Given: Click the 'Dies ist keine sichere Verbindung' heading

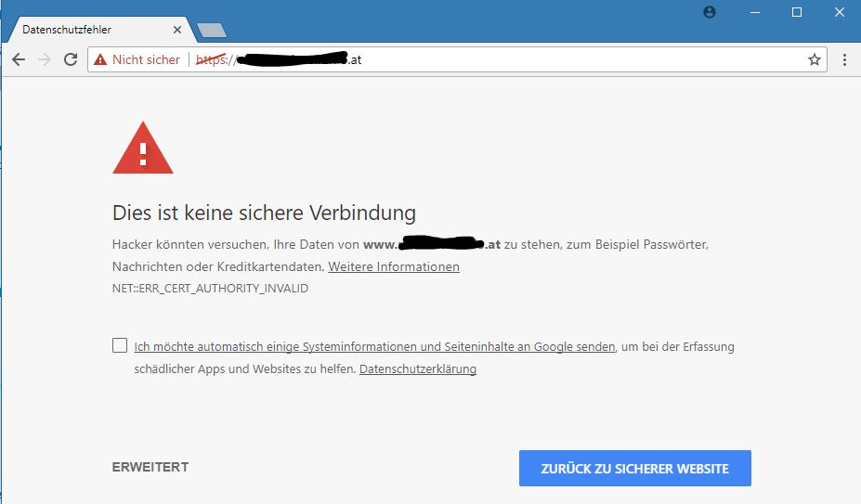Looking at the screenshot, I should click(264, 213).
